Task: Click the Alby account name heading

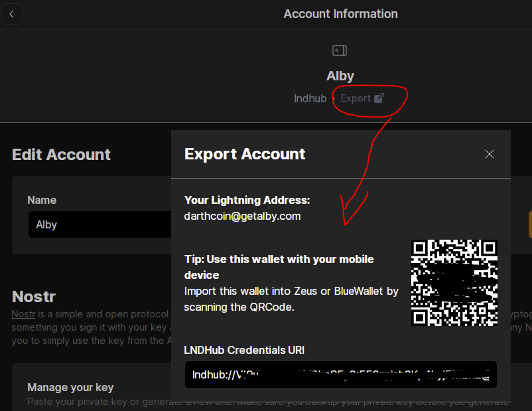Action: click(x=340, y=76)
